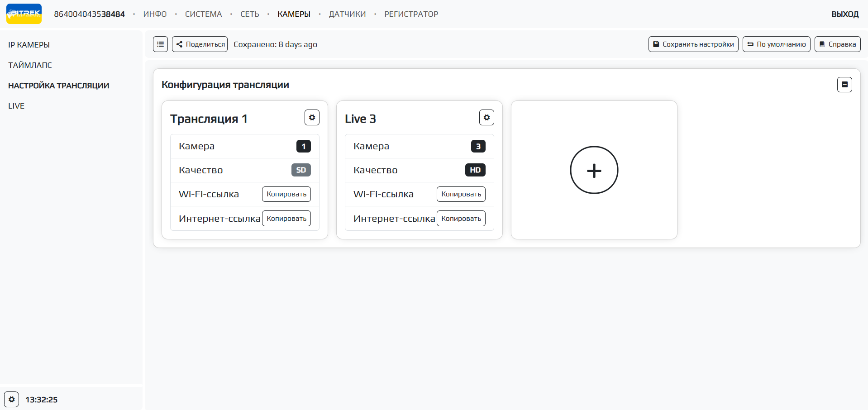Click ВЫХОД to log out

pyautogui.click(x=844, y=14)
